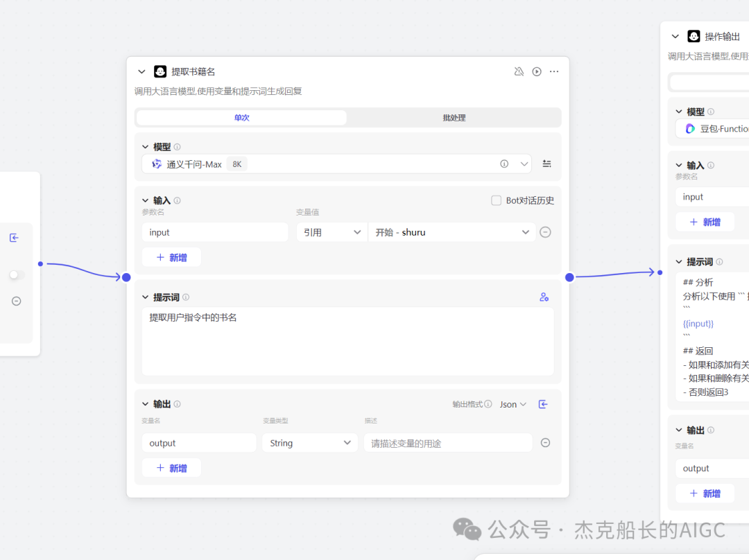Enable the Bot对话历史 checkbox
749x560 pixels.
pyautogui.click(x=497, y=200)
